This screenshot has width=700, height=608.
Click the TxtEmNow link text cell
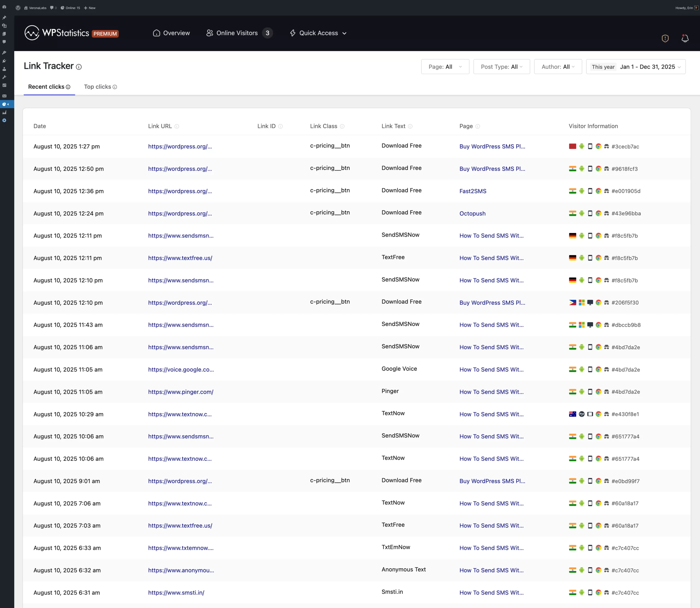click(x=396, y=547)
